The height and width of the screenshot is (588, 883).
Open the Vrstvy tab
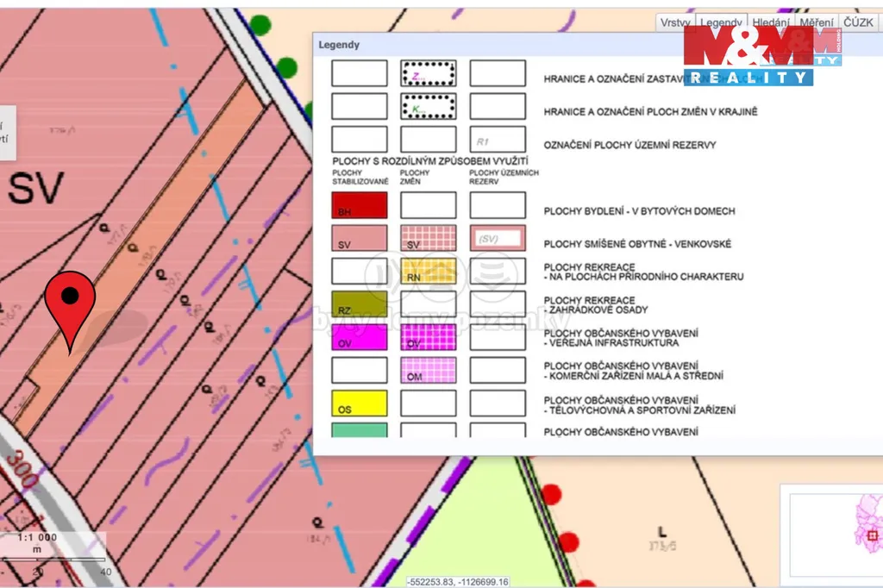[x=675, y=23]
